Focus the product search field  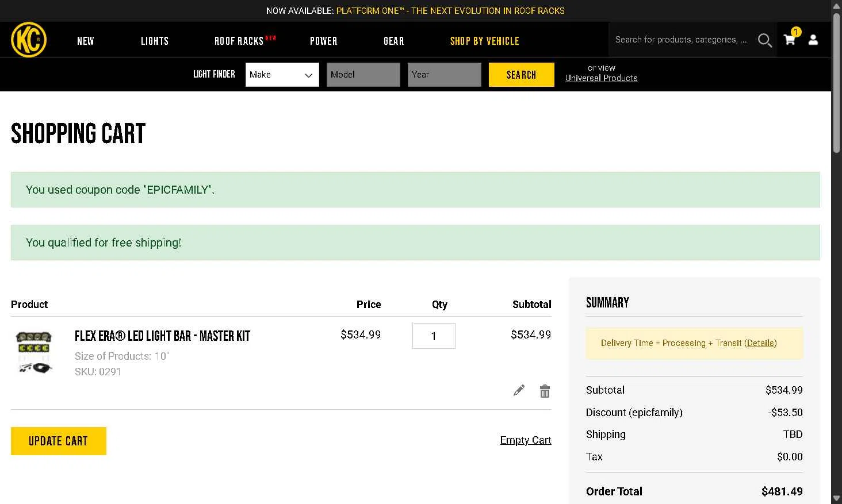(x=682, y=40)
